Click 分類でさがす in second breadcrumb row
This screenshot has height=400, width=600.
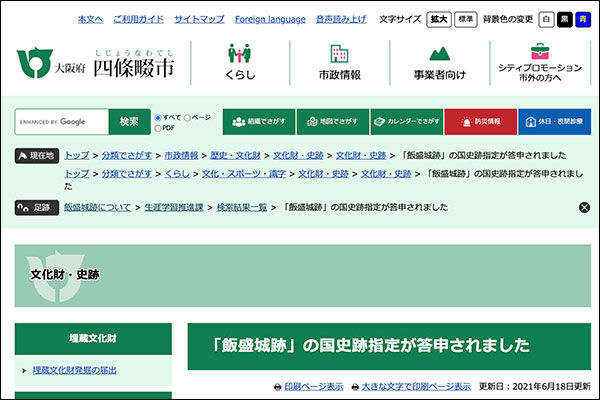[127, 174]
